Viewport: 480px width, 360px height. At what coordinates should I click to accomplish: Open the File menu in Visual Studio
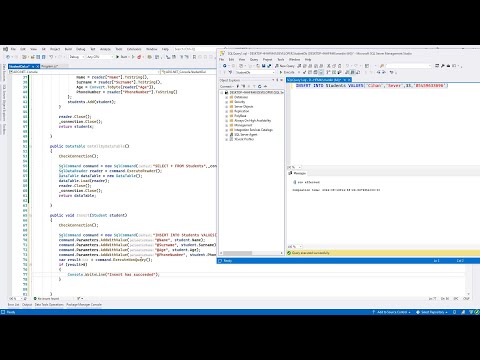tap(13, 49)
